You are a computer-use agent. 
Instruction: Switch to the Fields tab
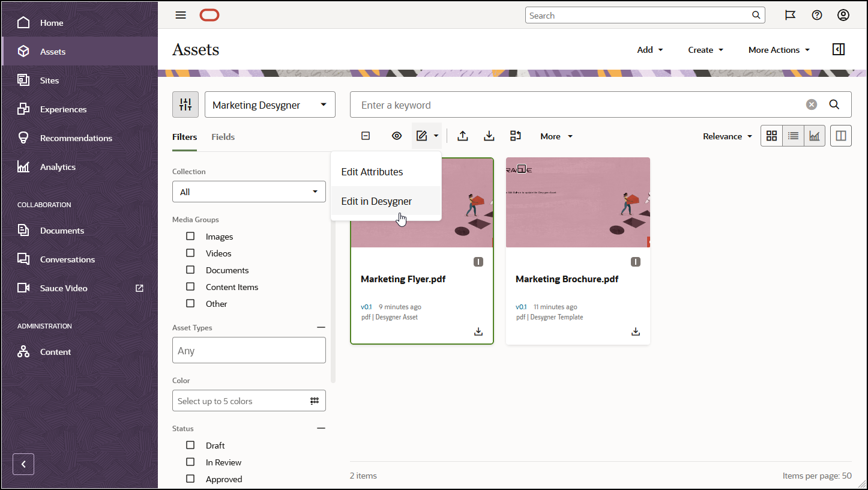click(223, 137)
